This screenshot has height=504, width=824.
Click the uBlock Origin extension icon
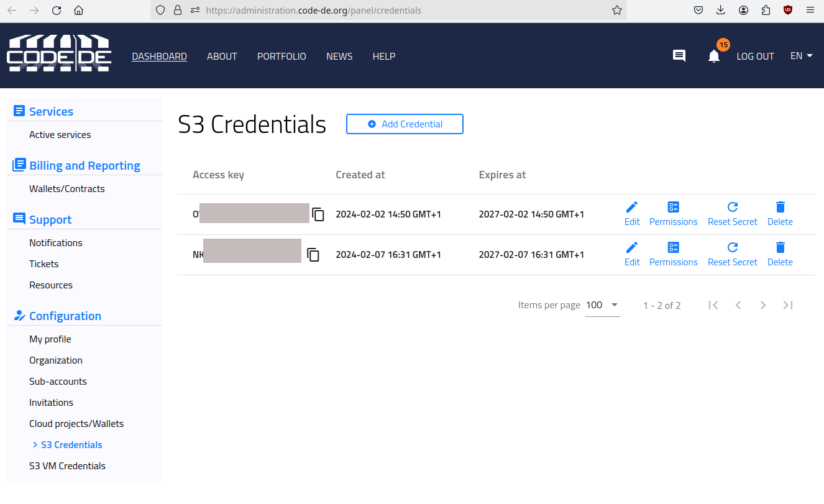(788, 10)
